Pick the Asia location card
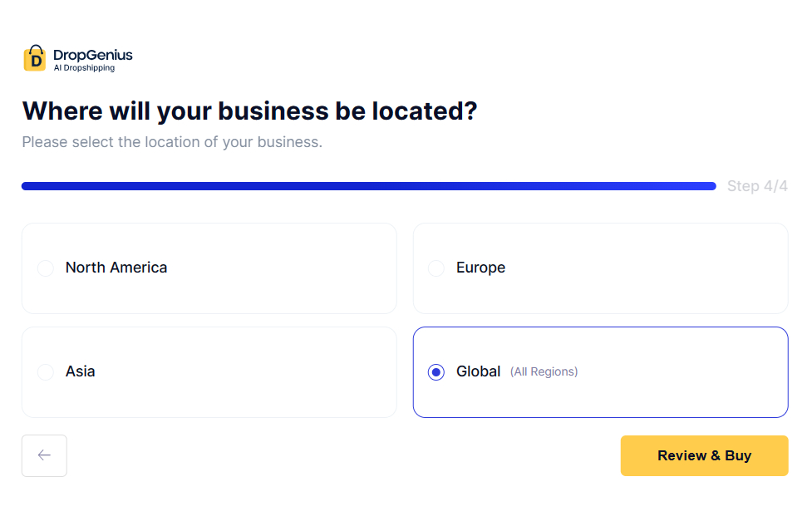 (x=209, y=371)
